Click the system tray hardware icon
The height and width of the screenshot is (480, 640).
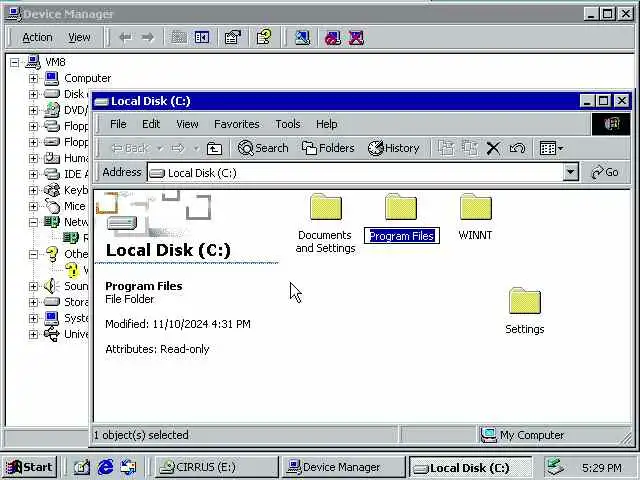[556, 467]
